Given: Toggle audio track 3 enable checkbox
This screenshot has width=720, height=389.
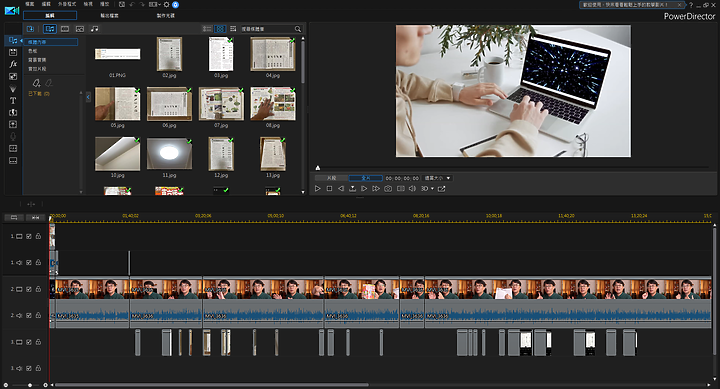Looking at the screenshot, I should 29,368.
